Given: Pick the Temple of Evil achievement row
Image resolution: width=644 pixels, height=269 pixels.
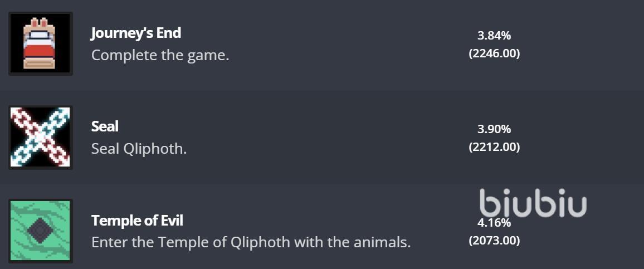Looking at the screenshot, I should [322, 227].
